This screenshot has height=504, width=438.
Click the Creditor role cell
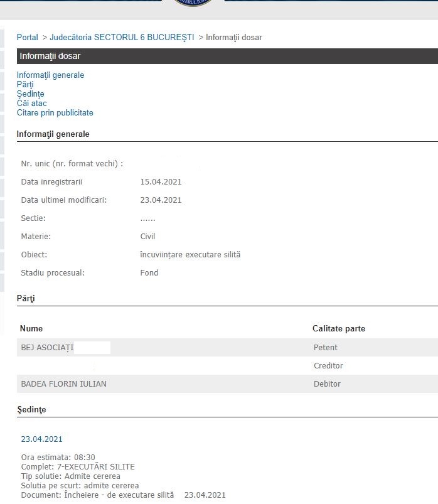[x=328, y=366]
